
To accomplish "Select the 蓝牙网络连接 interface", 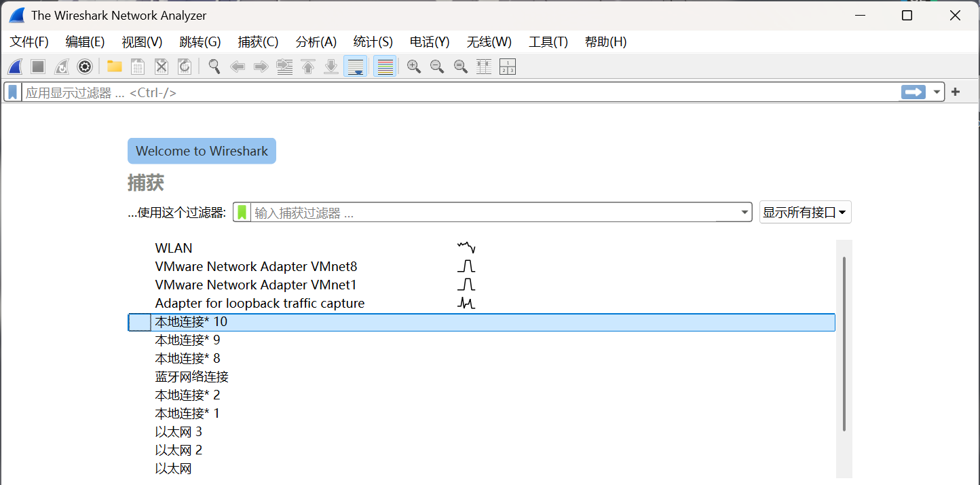I will point(481,377).
